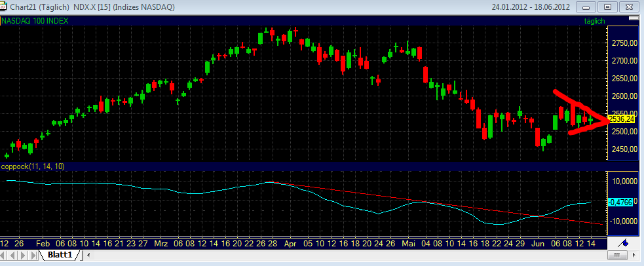Go to the previous sheet tab
Viewport: 644px width, 266px height.
(14, 256)
